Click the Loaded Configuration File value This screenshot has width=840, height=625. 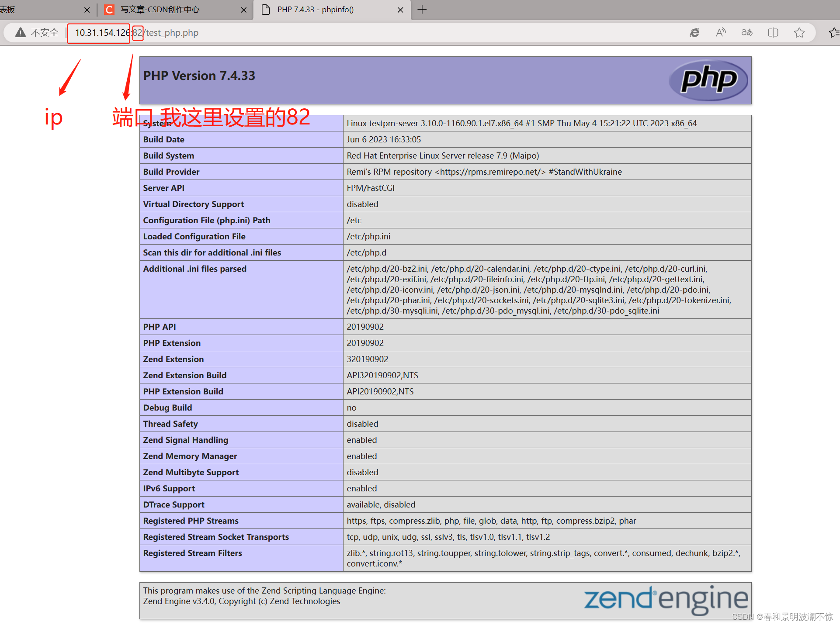coord(368,236)
